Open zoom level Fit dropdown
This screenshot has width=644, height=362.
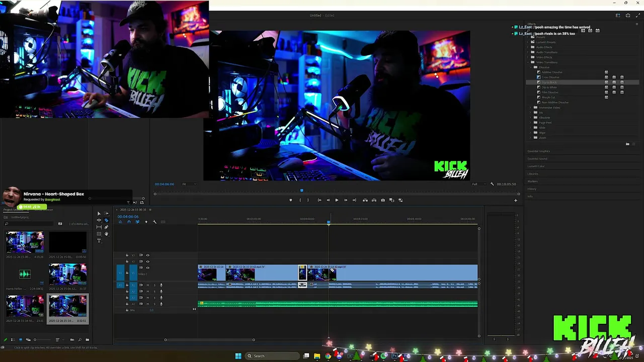pyautogui.click(x=188, y=184)
